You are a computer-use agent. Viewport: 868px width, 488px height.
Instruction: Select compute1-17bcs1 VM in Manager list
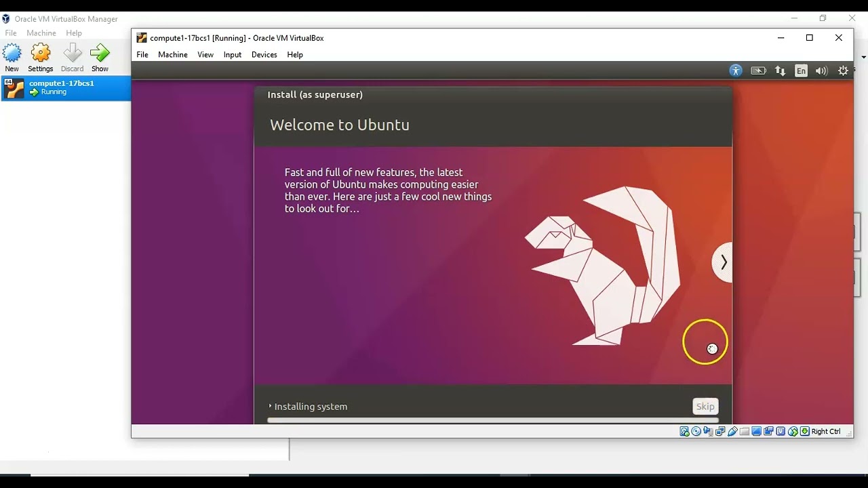pyautogui.click(x=66, y=88)
